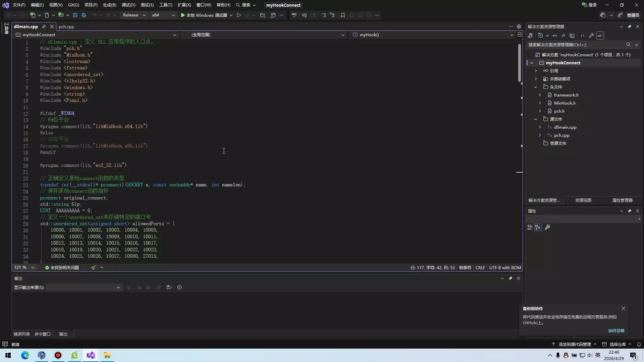
Task: Switch to the pch.cpp tab
Action: [66, 27]
